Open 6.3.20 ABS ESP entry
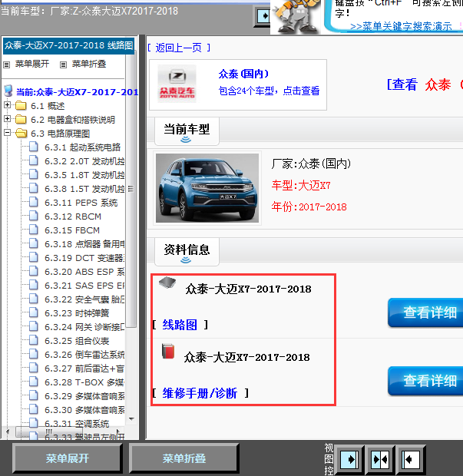Screen dimensions: 463x476 (x=84, y=272)
